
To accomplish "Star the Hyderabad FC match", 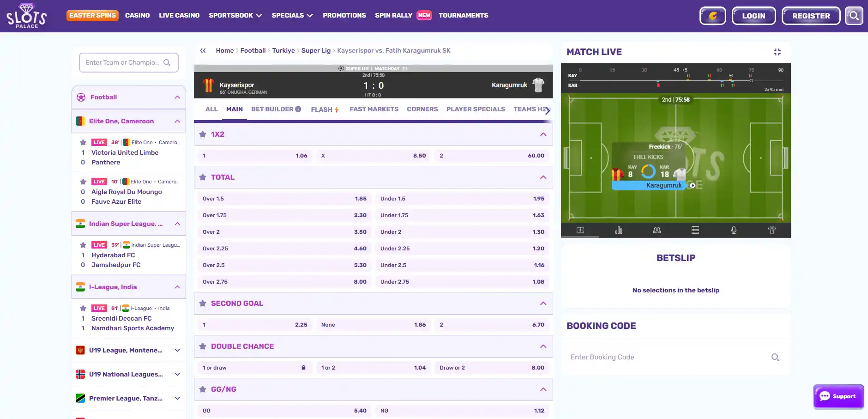I will tap(83, 245).
